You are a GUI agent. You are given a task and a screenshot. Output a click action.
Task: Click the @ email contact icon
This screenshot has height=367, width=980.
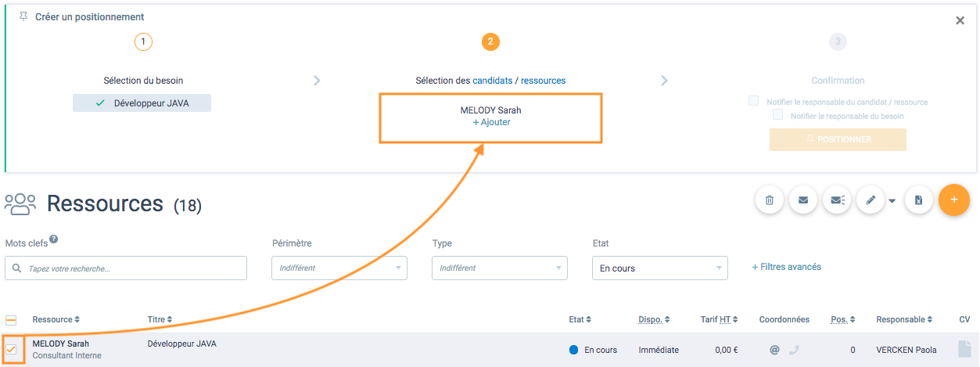774,350
